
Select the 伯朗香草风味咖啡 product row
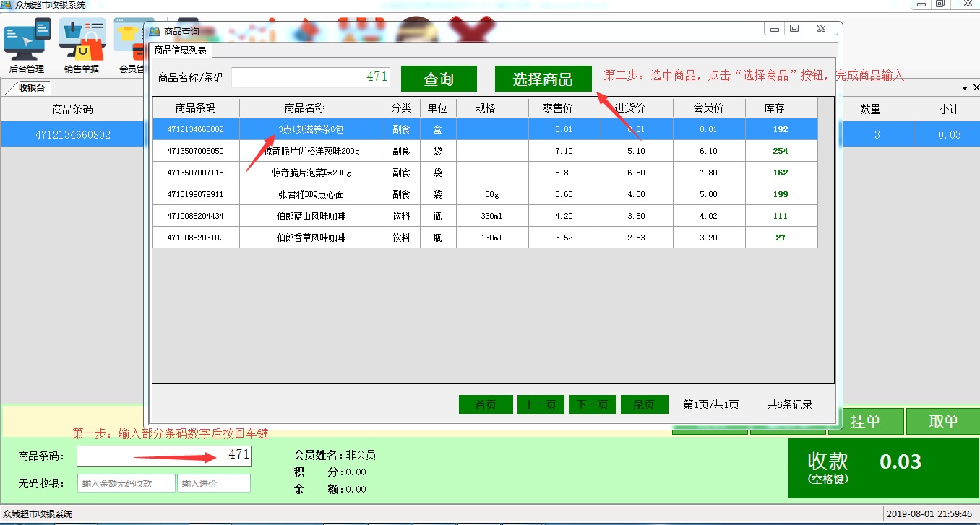(485, 238)
